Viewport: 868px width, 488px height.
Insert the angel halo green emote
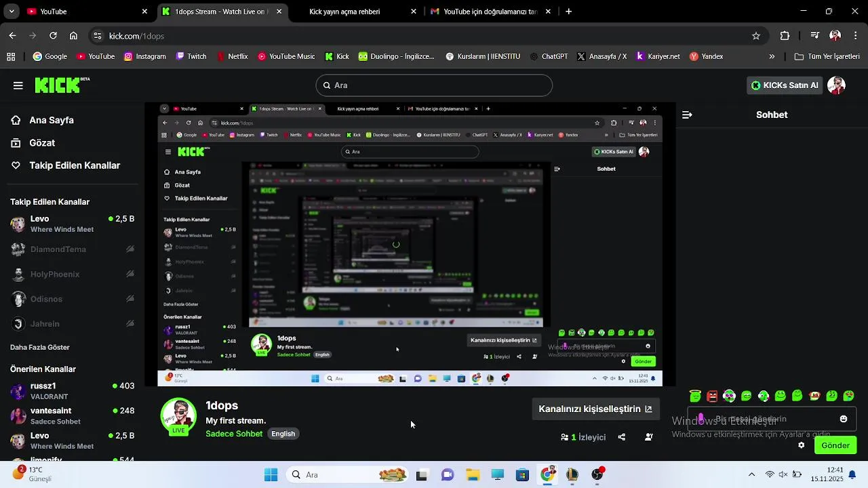pyautogui.click(x=695, y=396)
